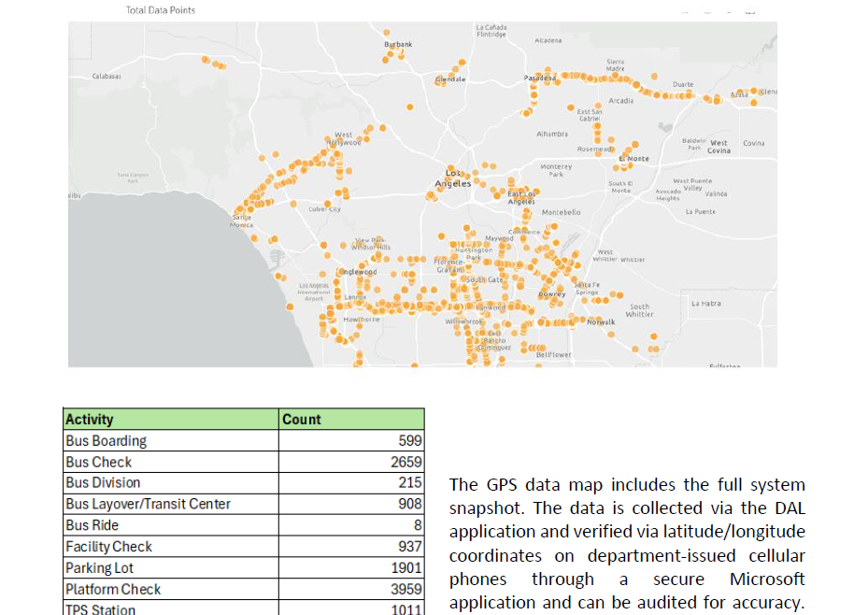The image size is (868, 615).
Task: Select the Bus Layover/Transit Center cell
Action: (148, 505)
